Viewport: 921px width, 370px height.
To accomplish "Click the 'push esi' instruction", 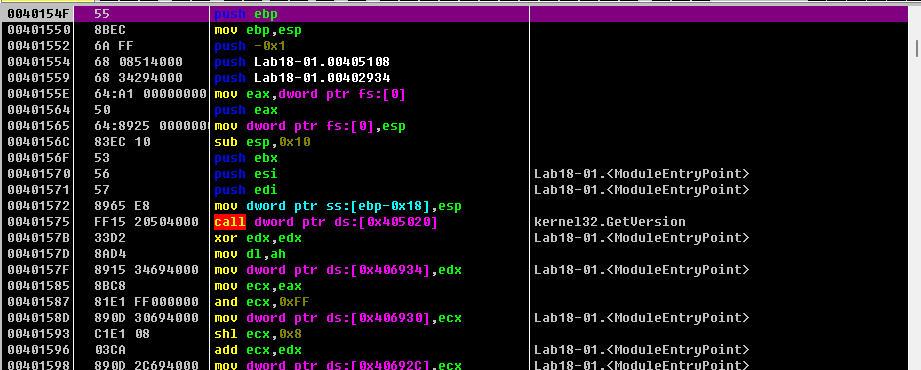I will (246, 174).
